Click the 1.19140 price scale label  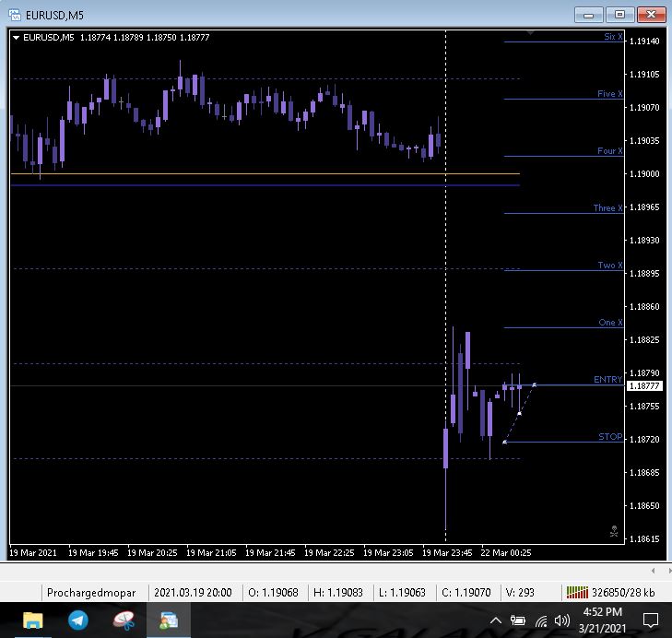pos(644,41)
